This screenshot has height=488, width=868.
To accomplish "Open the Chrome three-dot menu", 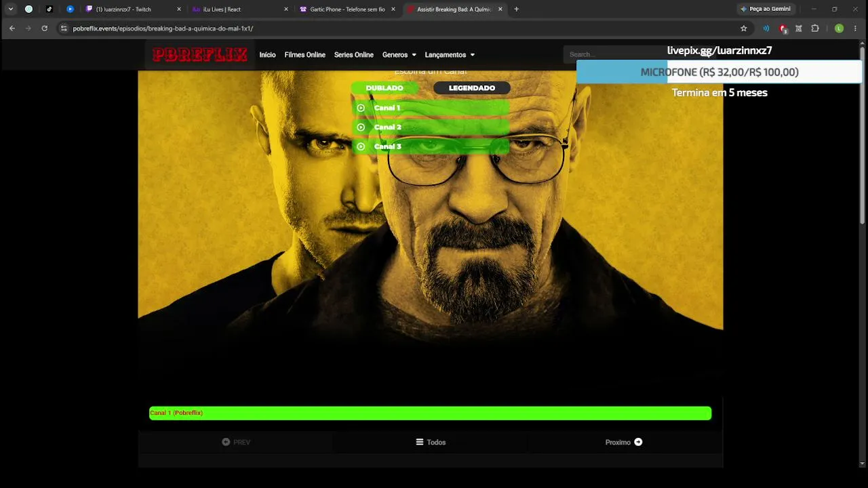I will (x=856, y=28).
